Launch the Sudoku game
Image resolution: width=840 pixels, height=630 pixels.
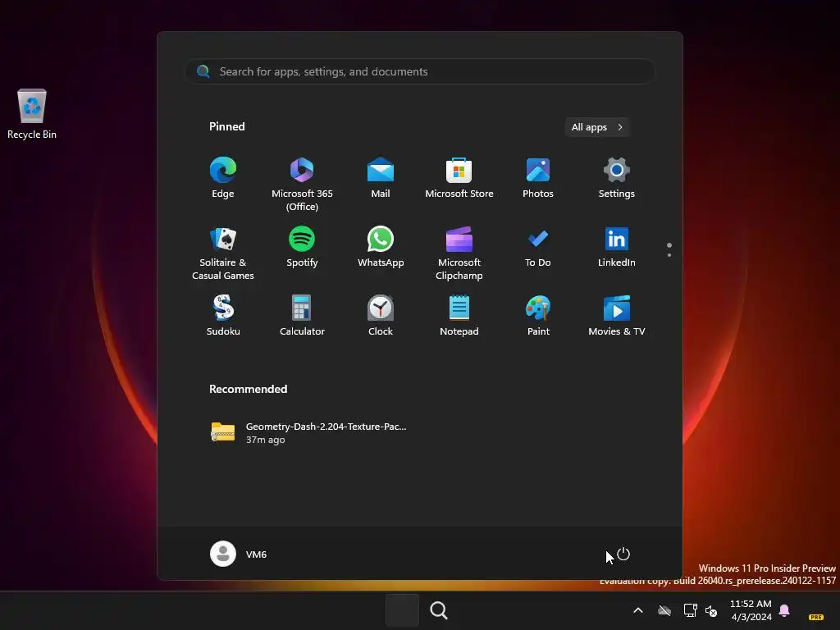[x=223, y=316]
